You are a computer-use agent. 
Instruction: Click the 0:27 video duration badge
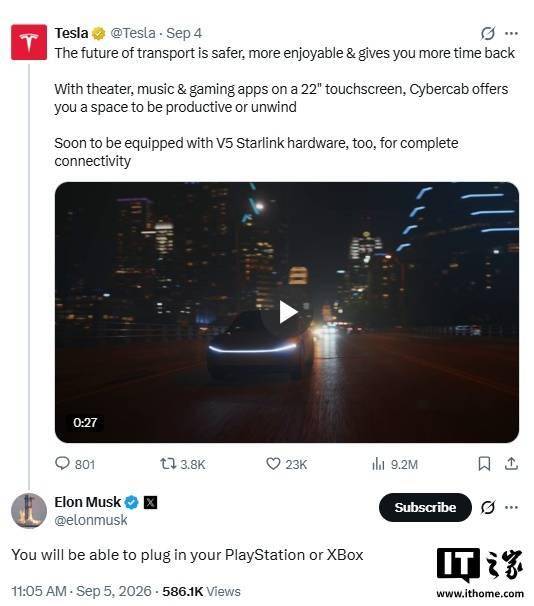(85, 422)
